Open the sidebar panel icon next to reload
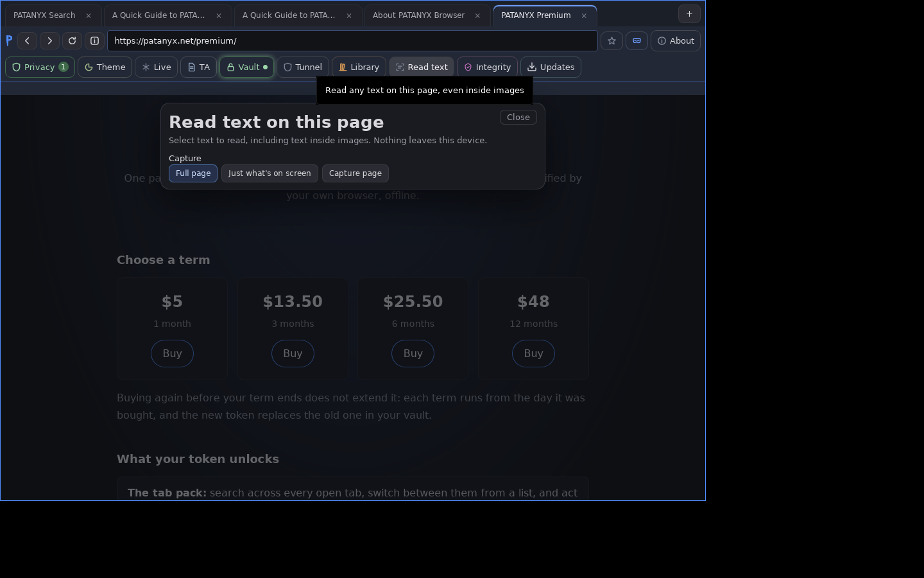The image size is (924, 578). 94,40
